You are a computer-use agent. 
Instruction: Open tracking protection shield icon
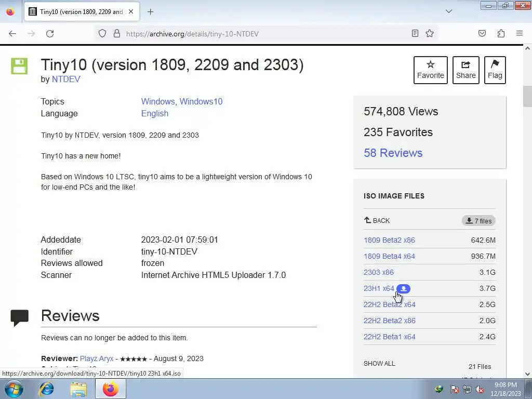point(102,34)
